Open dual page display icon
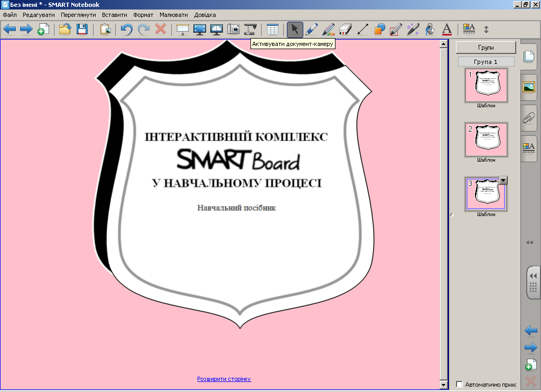Viewport: 541px width, 392px height. coord(216,30)
